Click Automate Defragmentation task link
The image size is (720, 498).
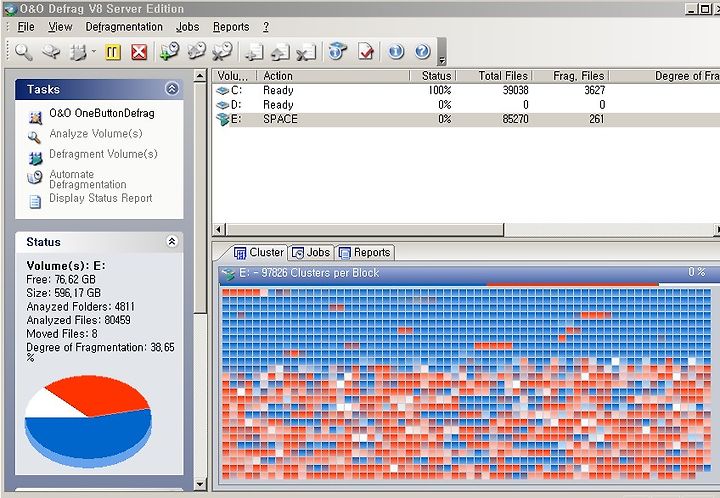coord(88,179)
